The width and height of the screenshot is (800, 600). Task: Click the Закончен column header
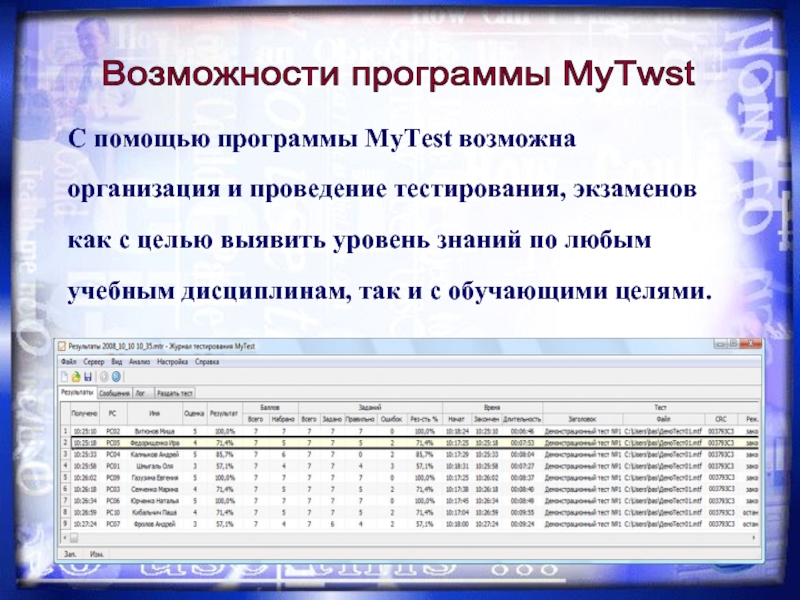coord(486,419)
